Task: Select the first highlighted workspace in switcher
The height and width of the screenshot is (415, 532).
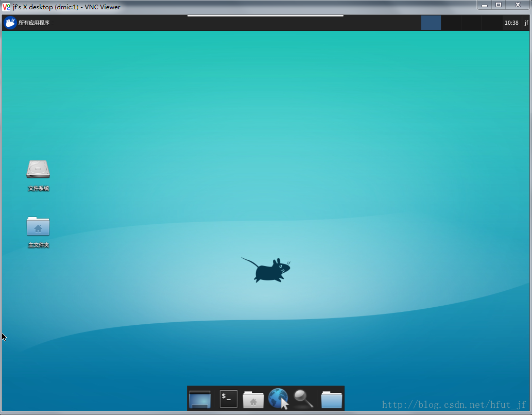Action: click(x=431, y=23)
